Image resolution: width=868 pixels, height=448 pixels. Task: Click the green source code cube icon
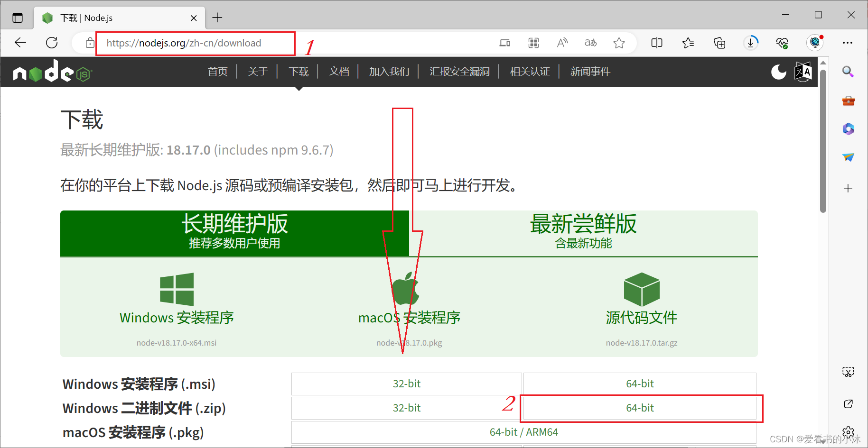[x=642, y=289]
